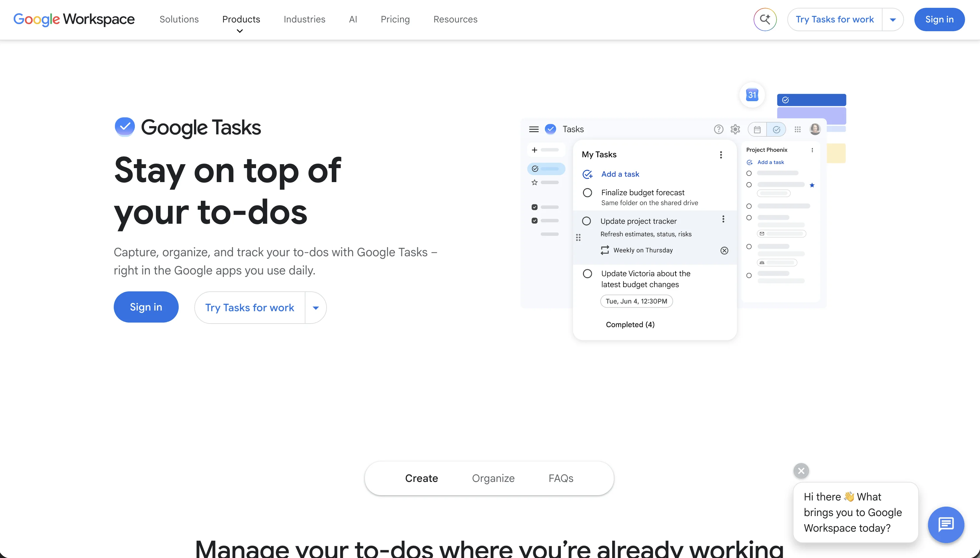Open the Resources menu
The width and height of the screenshot is (980, 558).
coord(455,19)
